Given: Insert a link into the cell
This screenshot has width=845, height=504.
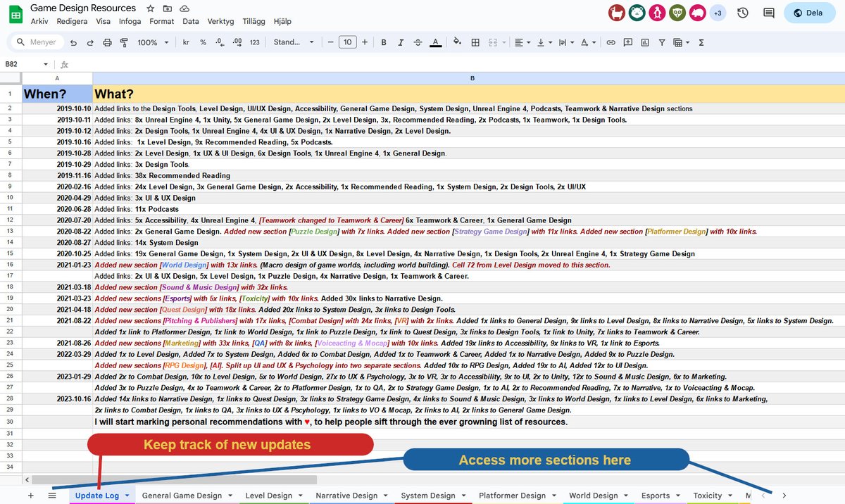Looking at the screenshot, I should coord(611,42).
